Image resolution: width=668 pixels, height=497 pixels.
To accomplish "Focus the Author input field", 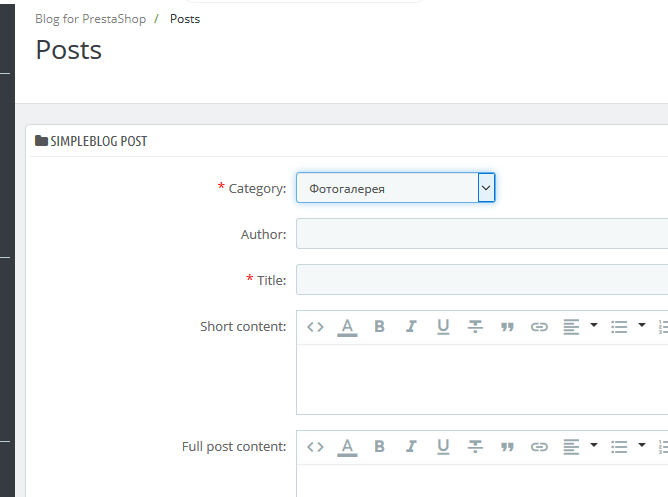I will (482, 234).
